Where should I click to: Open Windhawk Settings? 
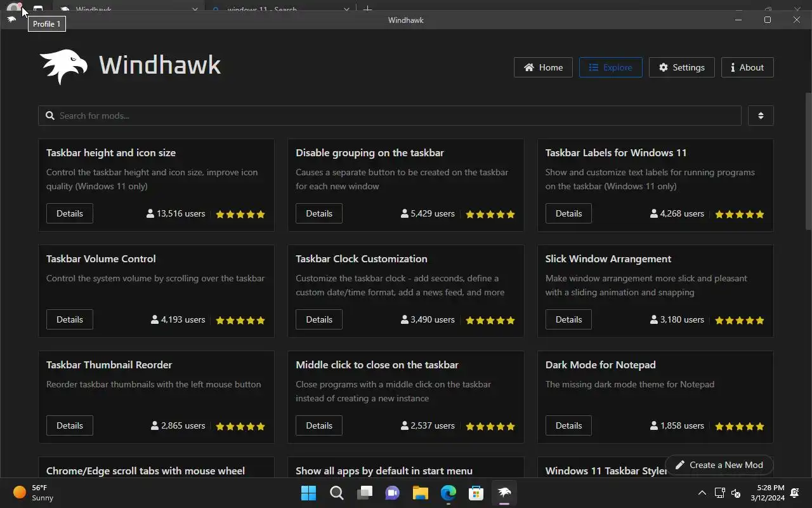681,67
